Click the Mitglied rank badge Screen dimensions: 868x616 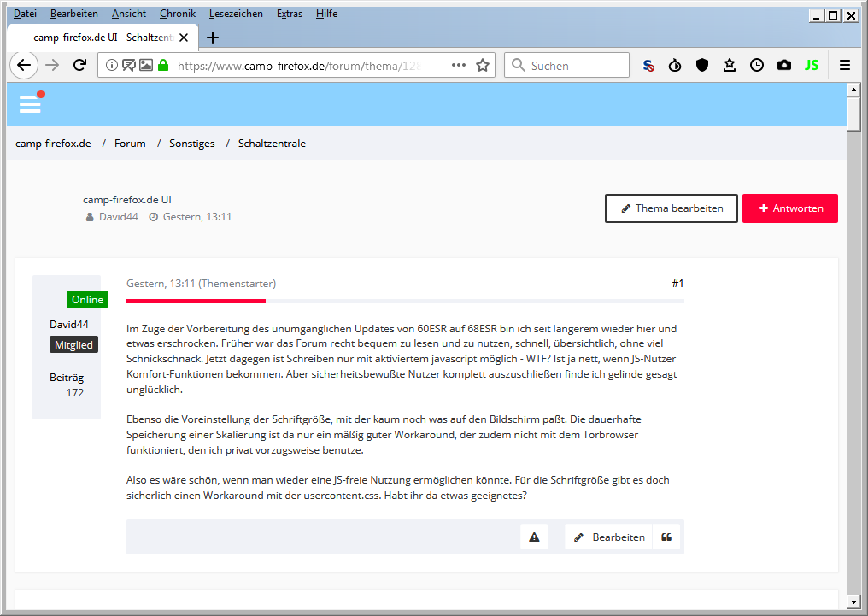[73, 345]
